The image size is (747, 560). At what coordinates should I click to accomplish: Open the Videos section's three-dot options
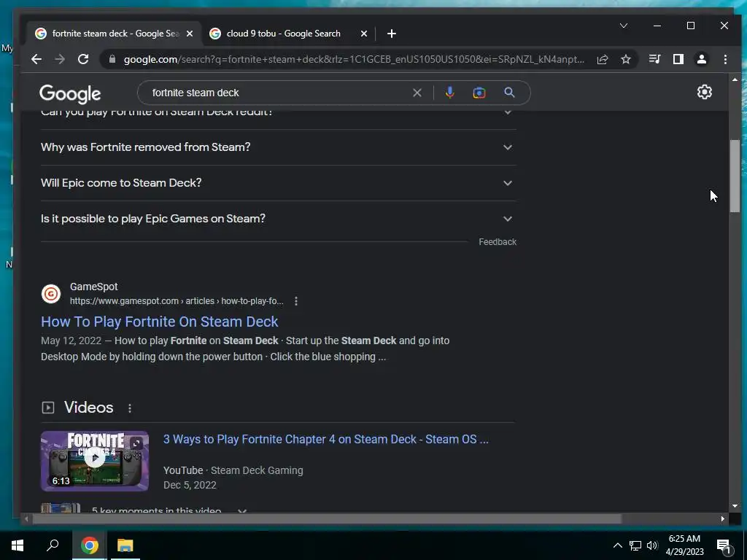point(130,408)
